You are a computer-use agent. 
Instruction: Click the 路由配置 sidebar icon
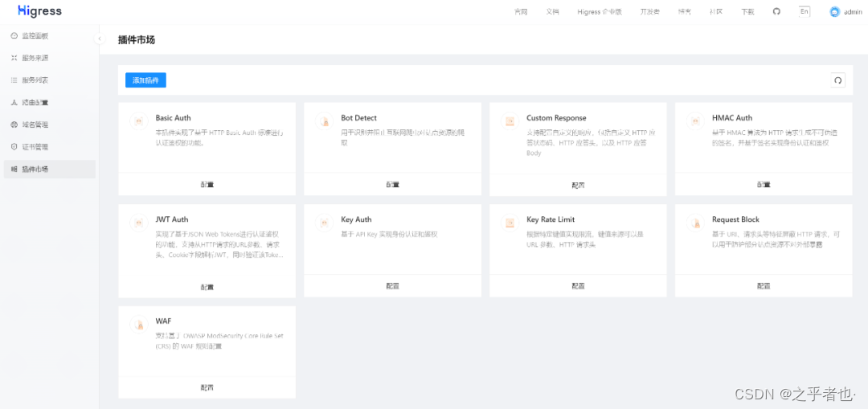pyautogui.click(x=14, y=102)
